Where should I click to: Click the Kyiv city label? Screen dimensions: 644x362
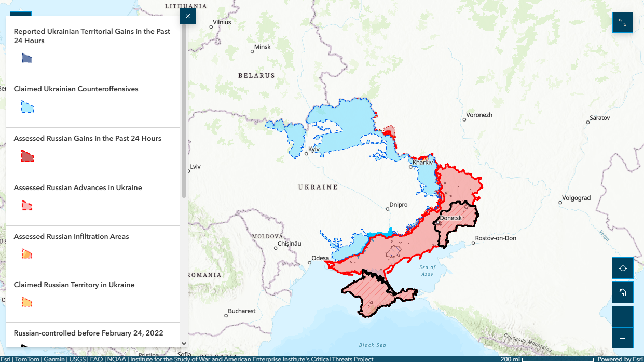[x=314, y=149]
